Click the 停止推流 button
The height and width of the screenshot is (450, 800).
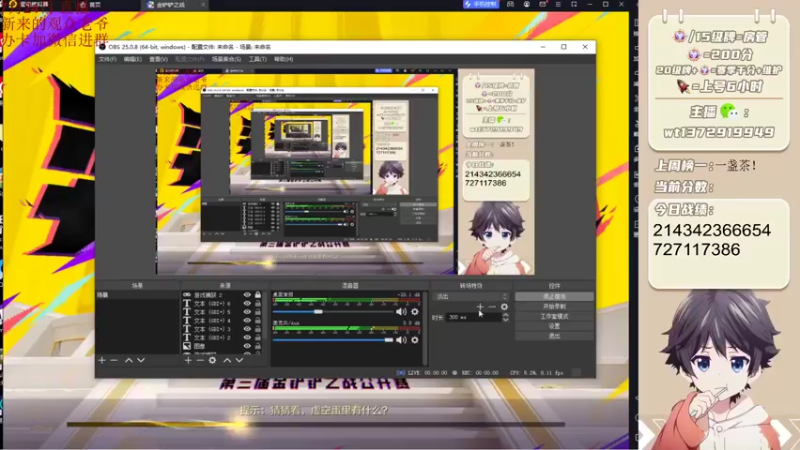click(554, 296)
